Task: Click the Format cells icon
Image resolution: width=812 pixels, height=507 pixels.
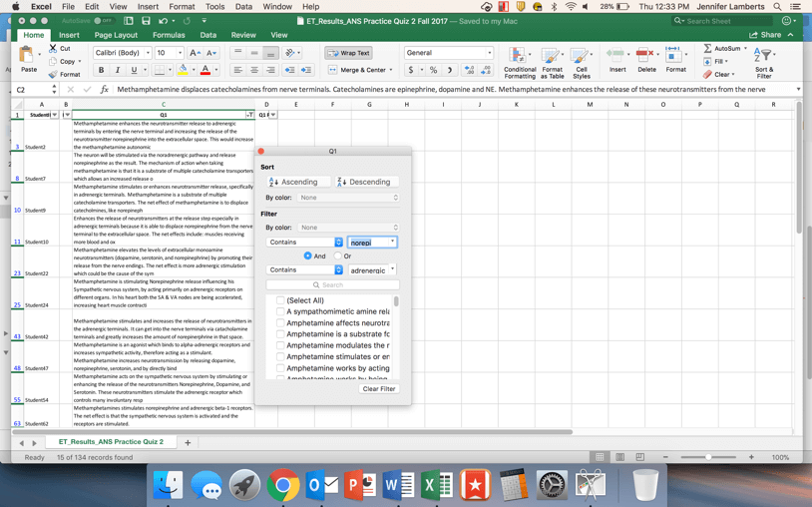Action: (673, 54)
